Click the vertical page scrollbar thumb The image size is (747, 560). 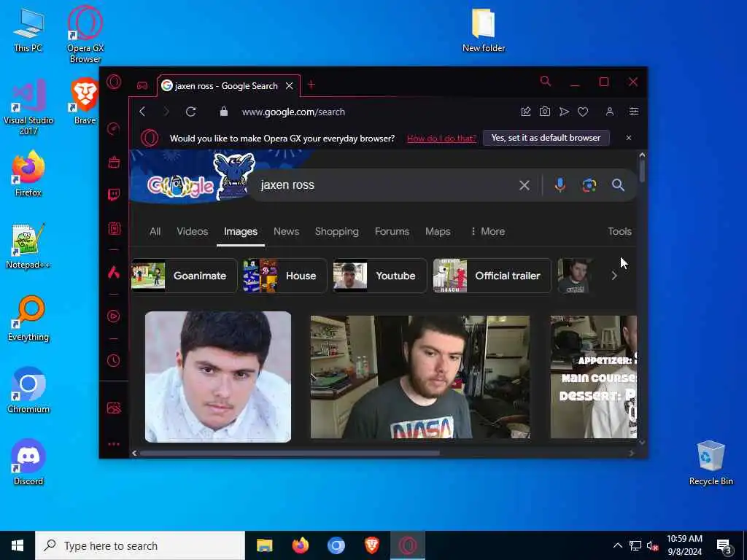tap(642, 171)
